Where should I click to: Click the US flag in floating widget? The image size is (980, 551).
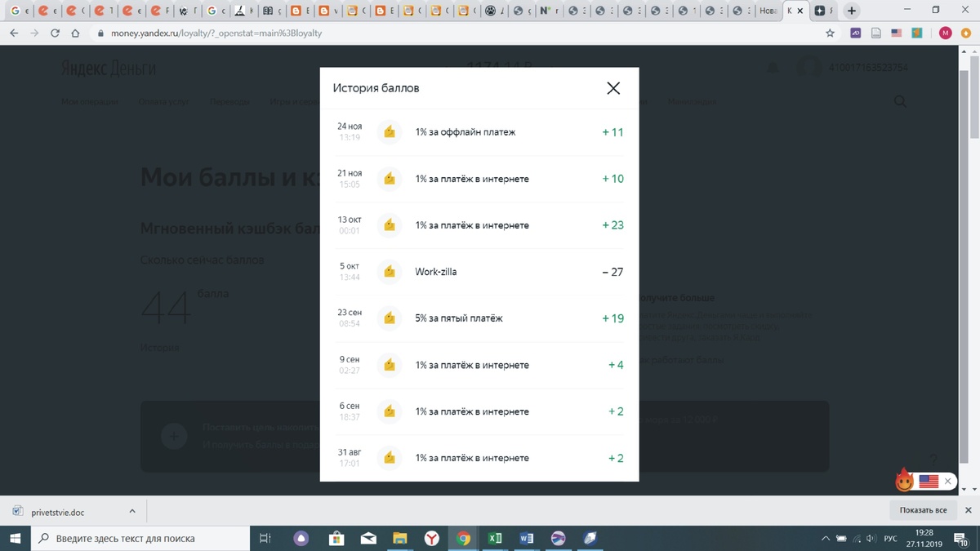pos(929,482)
